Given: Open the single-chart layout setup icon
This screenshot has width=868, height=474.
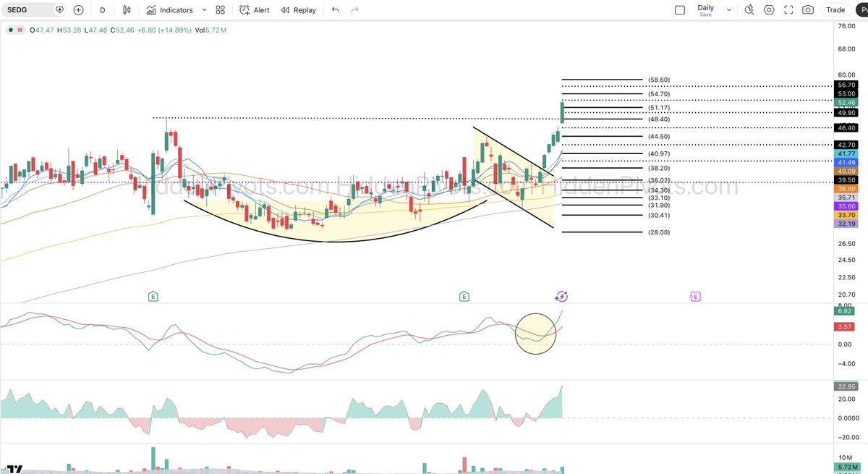Looking at the screenshot, I should [x=679, y=10].
